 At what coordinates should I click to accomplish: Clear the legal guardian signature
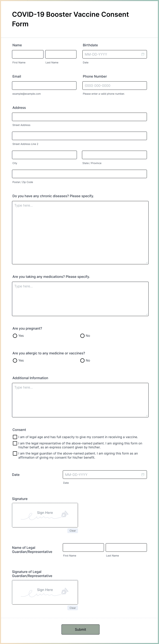pyautogui.click(x=72, y=608)
